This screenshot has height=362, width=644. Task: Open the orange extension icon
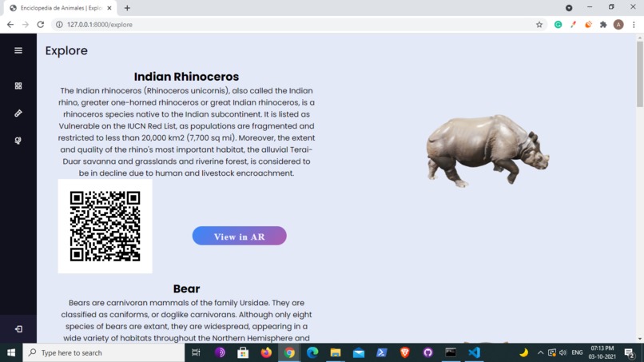click(x=588, y=25)
